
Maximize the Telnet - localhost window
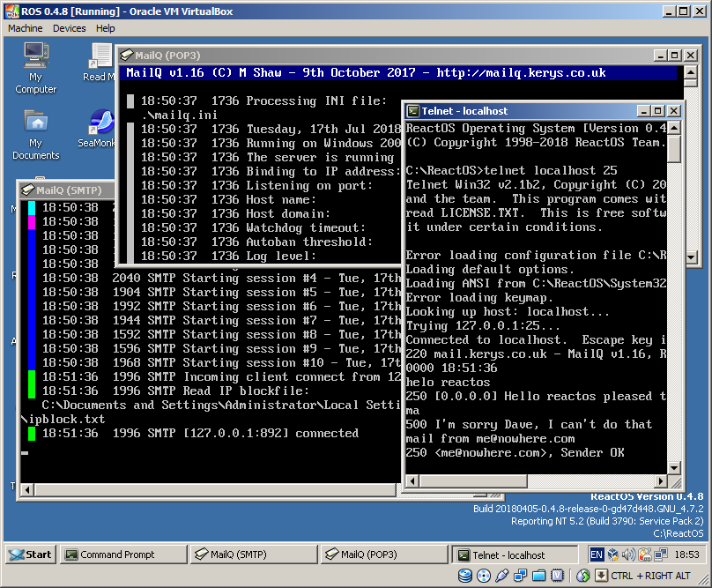coord(657,111)
